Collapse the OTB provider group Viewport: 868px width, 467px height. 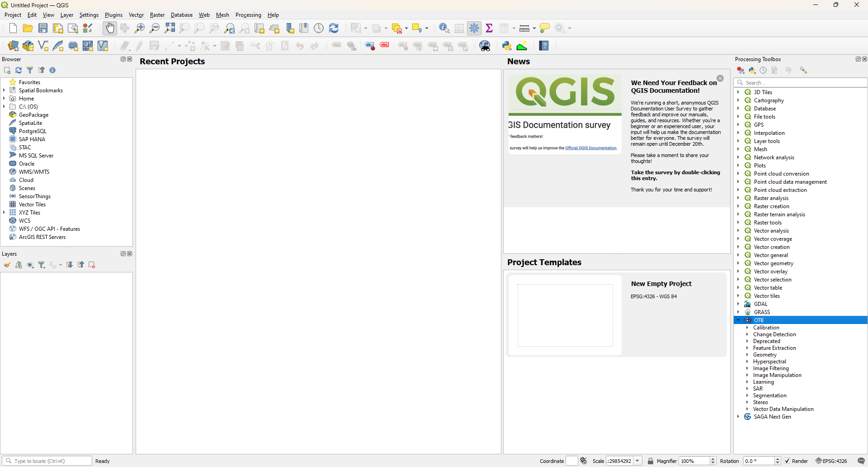[739, 320]
